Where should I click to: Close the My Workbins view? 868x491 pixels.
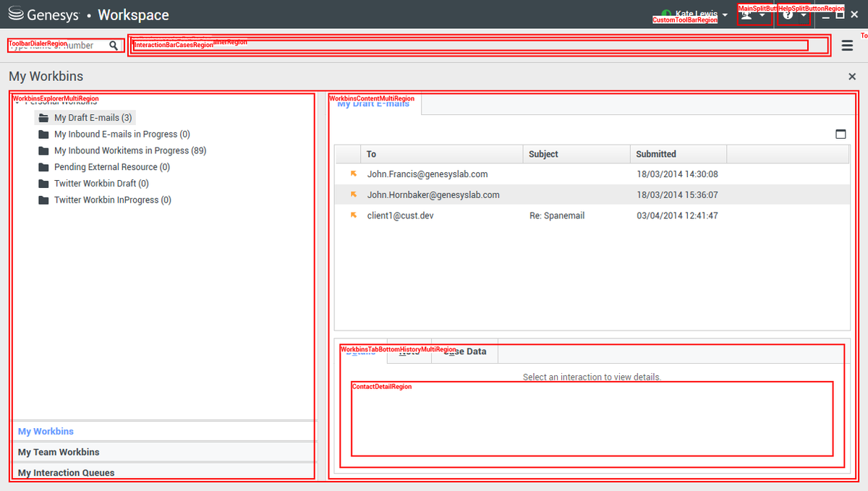click(x=852, y=77)
